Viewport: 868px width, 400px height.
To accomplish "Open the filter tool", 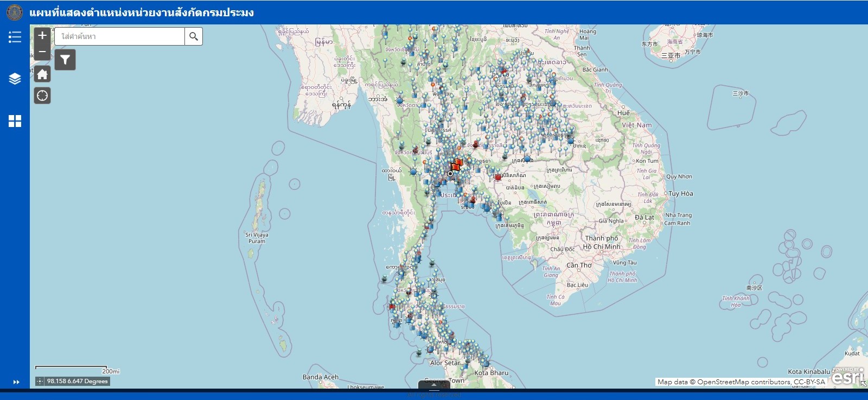I will tap(65, 60).
